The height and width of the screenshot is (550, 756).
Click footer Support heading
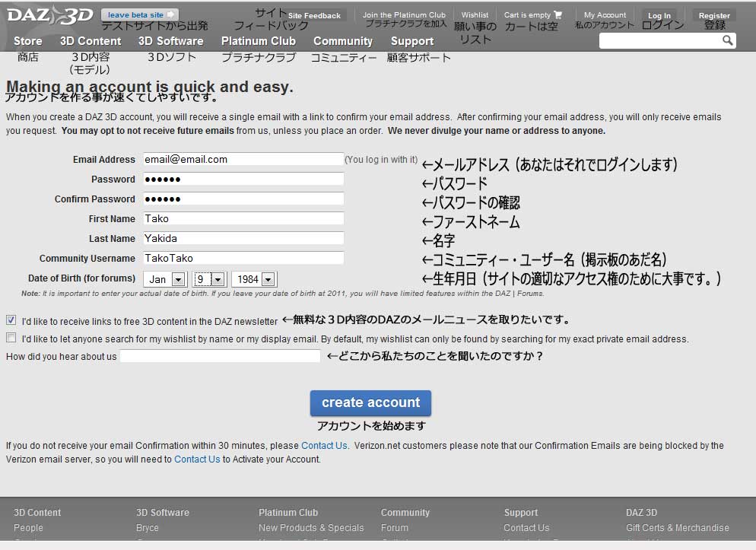pos(521,513)
